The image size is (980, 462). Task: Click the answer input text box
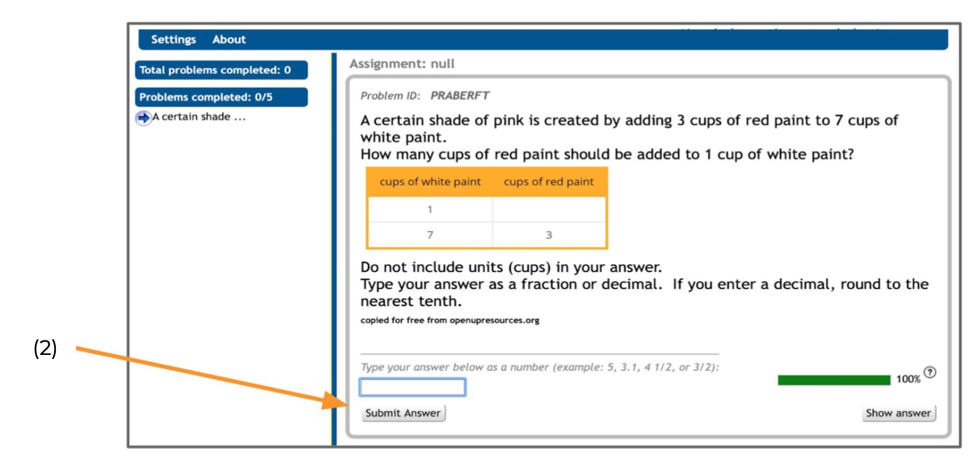tap(413, 387)
